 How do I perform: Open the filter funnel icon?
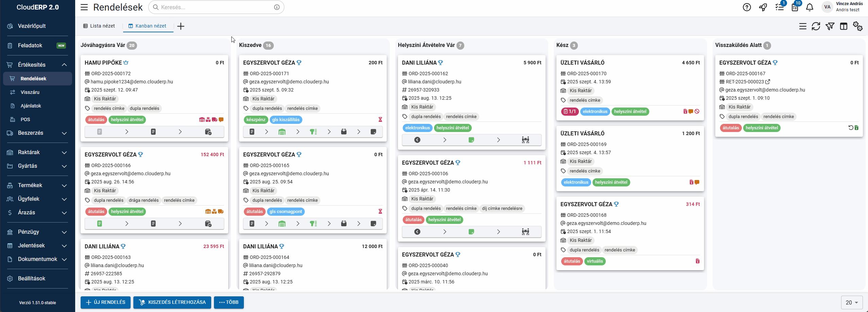pyautogui.click(x=830, y=26)
